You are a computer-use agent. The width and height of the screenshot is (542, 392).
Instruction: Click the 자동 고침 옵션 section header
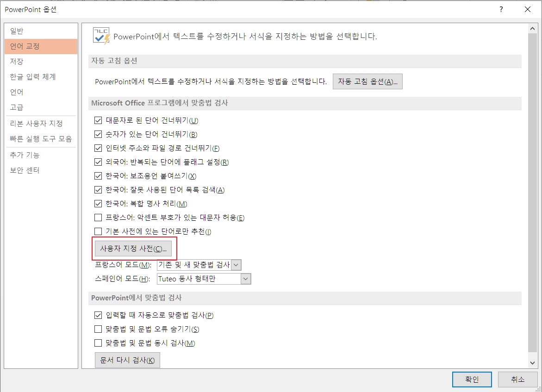305,61
